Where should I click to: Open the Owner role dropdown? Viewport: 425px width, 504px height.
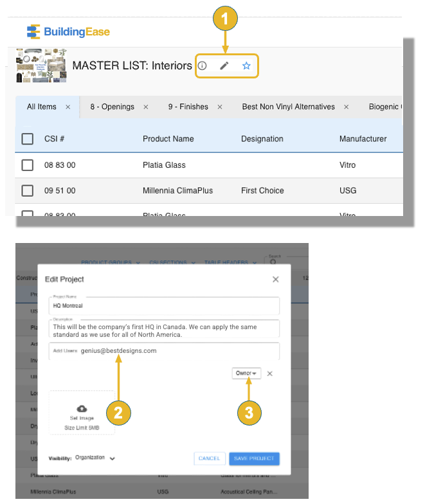click(246, 373)
